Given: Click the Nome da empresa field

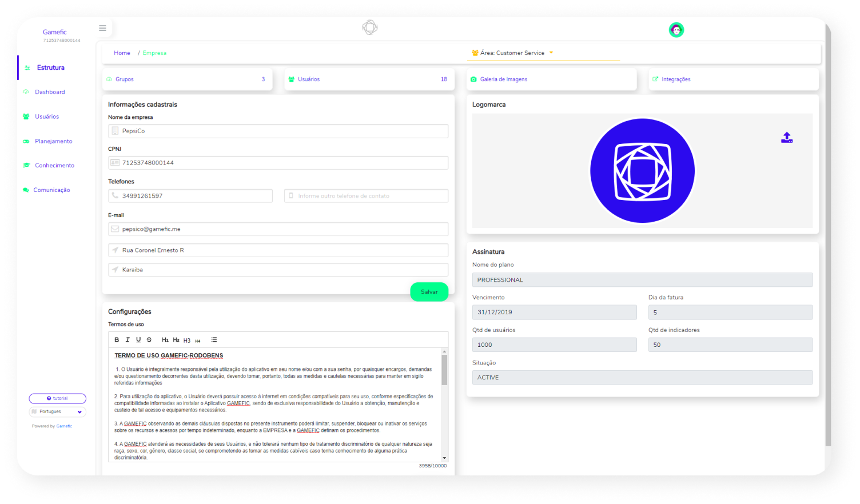Looking at the screenshot, I should (278, 131).
